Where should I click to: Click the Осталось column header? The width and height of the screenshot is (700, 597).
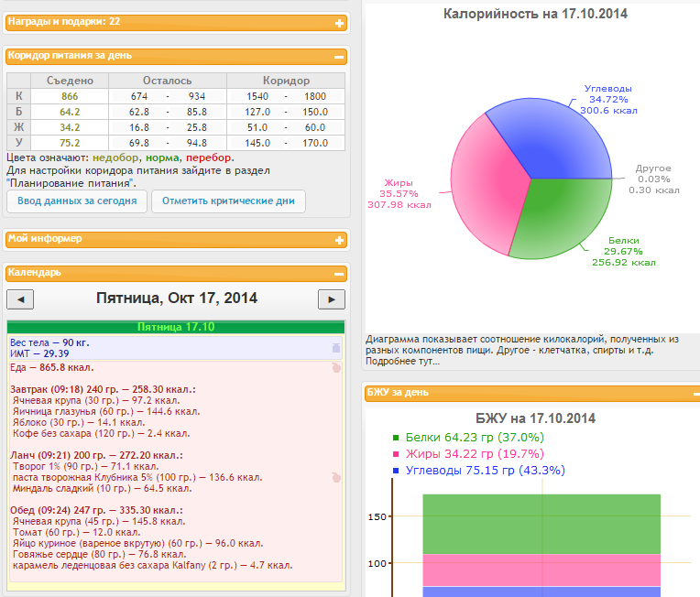tap(168, 81)
